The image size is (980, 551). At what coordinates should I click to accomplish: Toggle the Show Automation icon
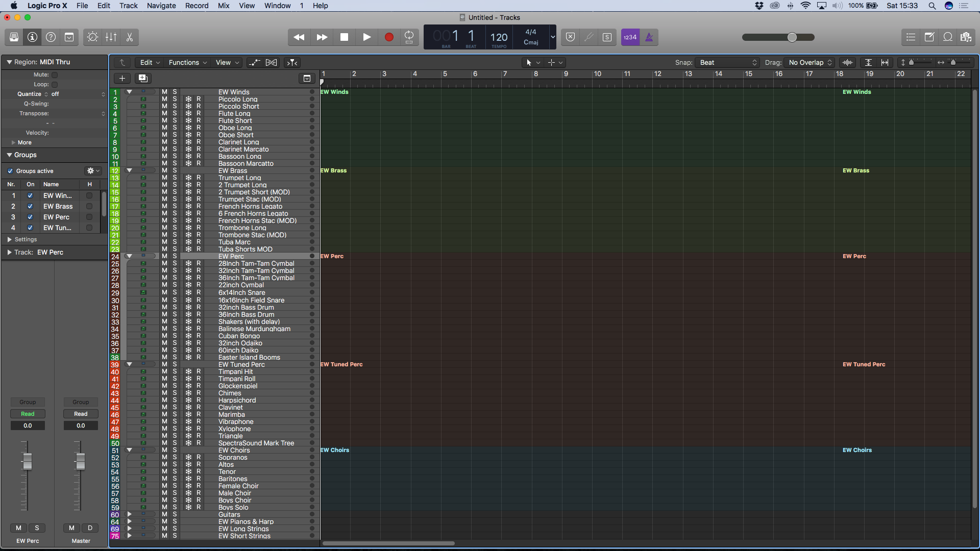point(254,62)
